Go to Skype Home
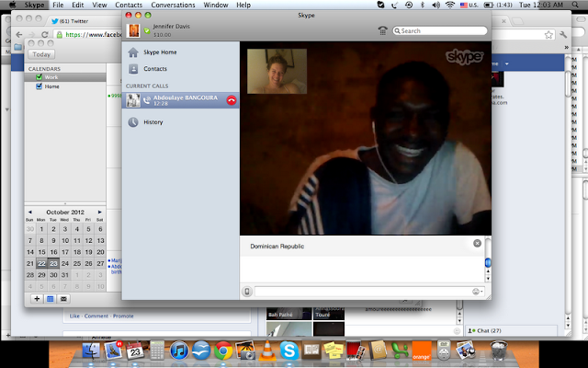 point(160,52)
